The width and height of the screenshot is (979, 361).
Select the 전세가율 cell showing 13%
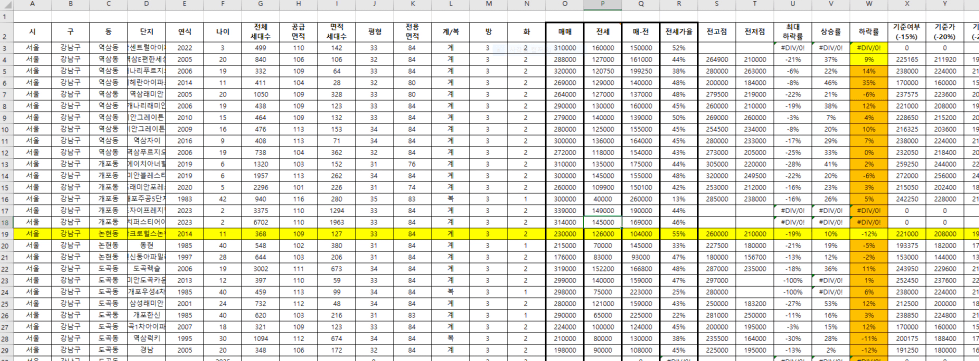pyautogui.click(x=679, y=199)
